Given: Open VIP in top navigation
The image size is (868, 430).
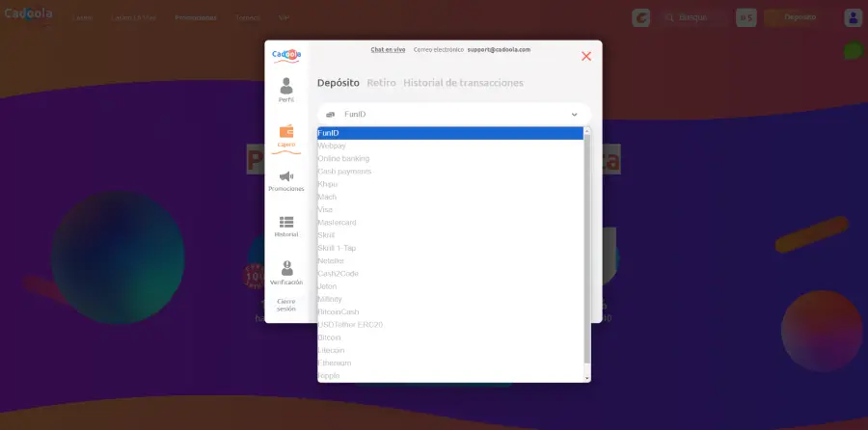Looking at the screenshot, I should 284,17.
